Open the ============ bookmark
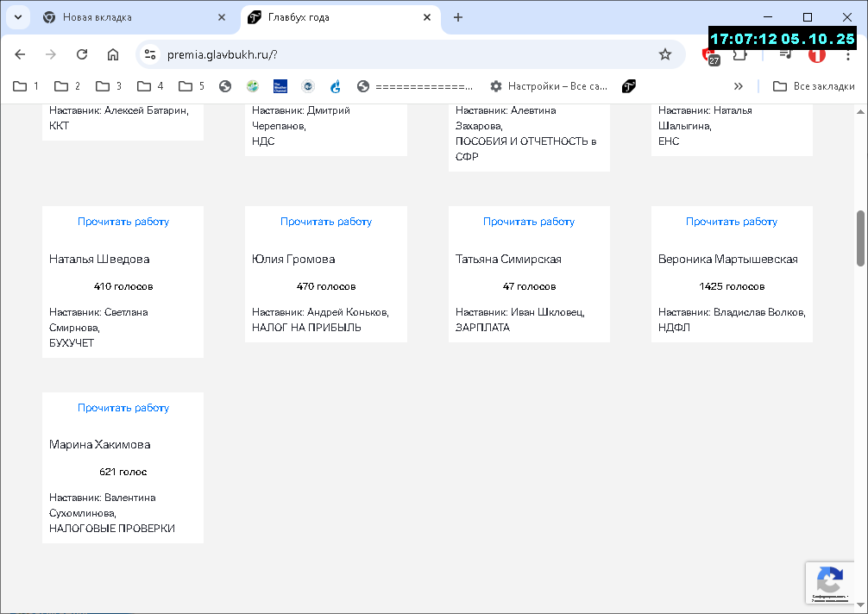Image resolution: width=868 pixels, height=614 pixels. [415, 86]
